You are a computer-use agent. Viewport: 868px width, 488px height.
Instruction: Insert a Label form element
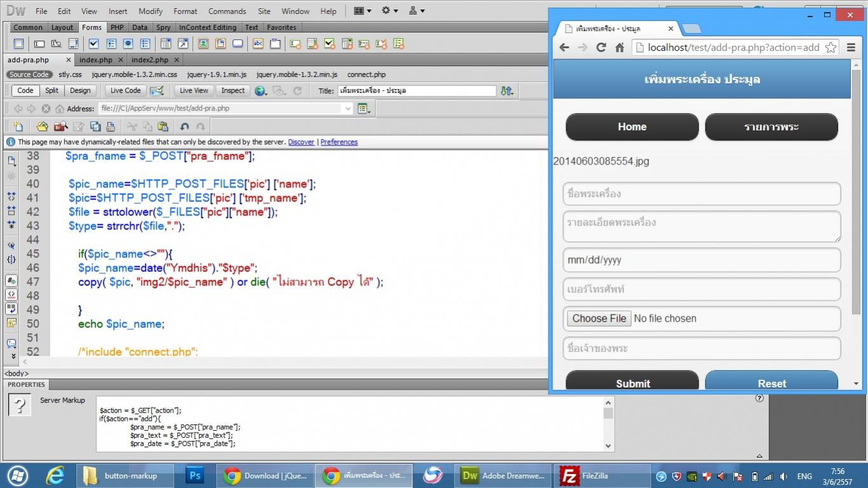[x=258, y=44]
